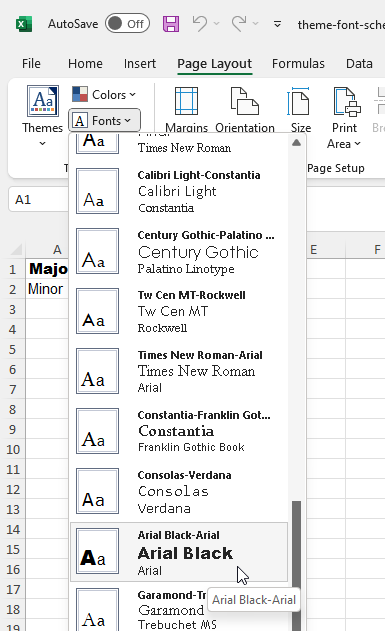The image size is (385, 631).
Task: Choose the Arial Black-Arial font scheme
Action: pyautogui.click(x=179, y=552)
